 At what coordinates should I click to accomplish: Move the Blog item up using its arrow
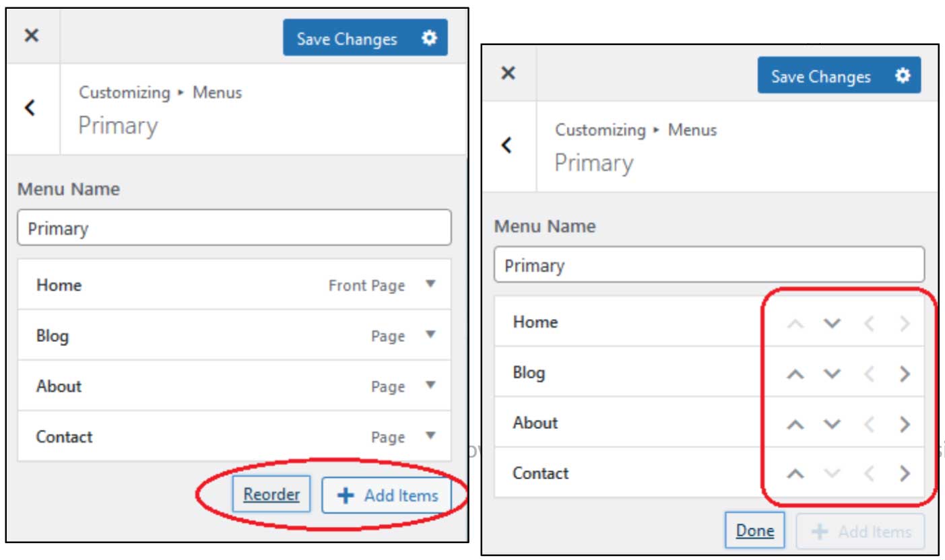796,372
